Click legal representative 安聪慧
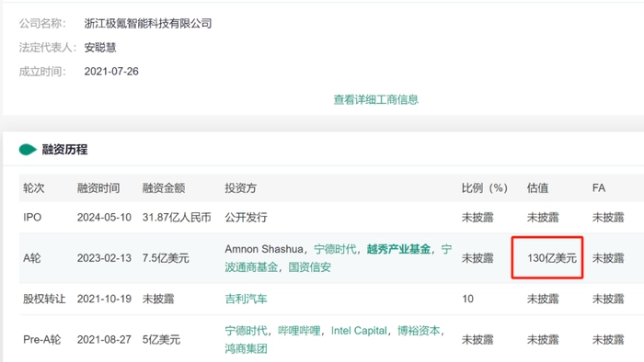The height and width of the screenshot is (362, 644). [100, 48]
